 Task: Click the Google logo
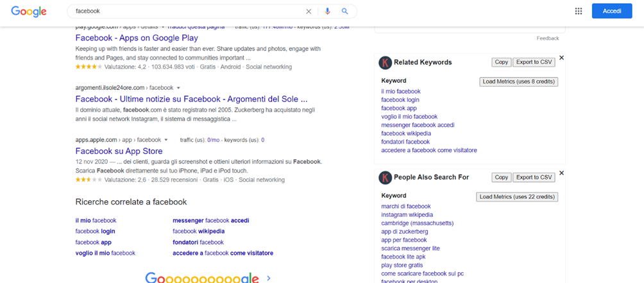[x=29, y=12]
